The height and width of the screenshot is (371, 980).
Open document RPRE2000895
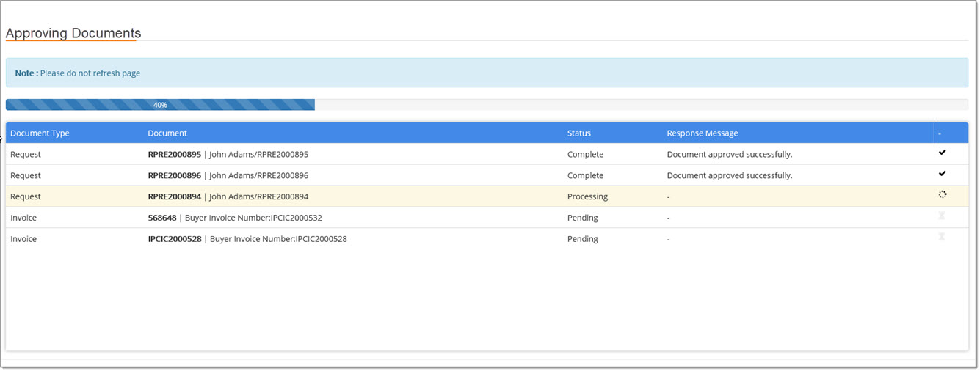coord(174,155)
